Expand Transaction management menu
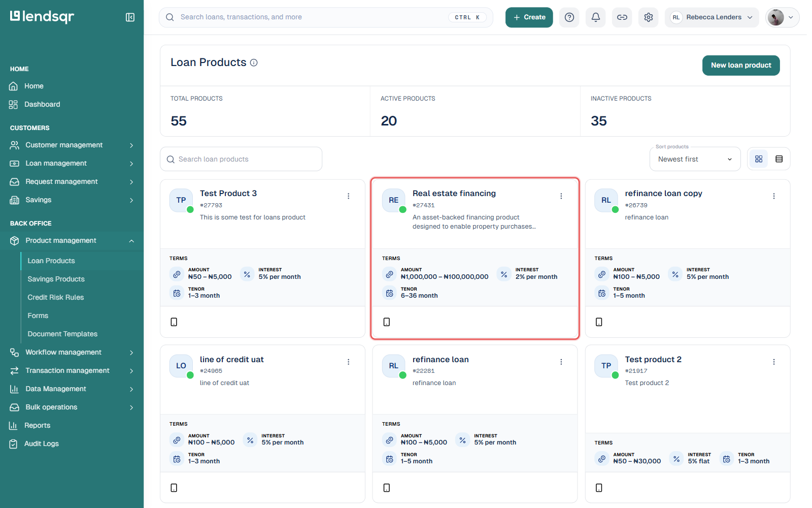This screenshot has width=812, height=508. [72, 371]
